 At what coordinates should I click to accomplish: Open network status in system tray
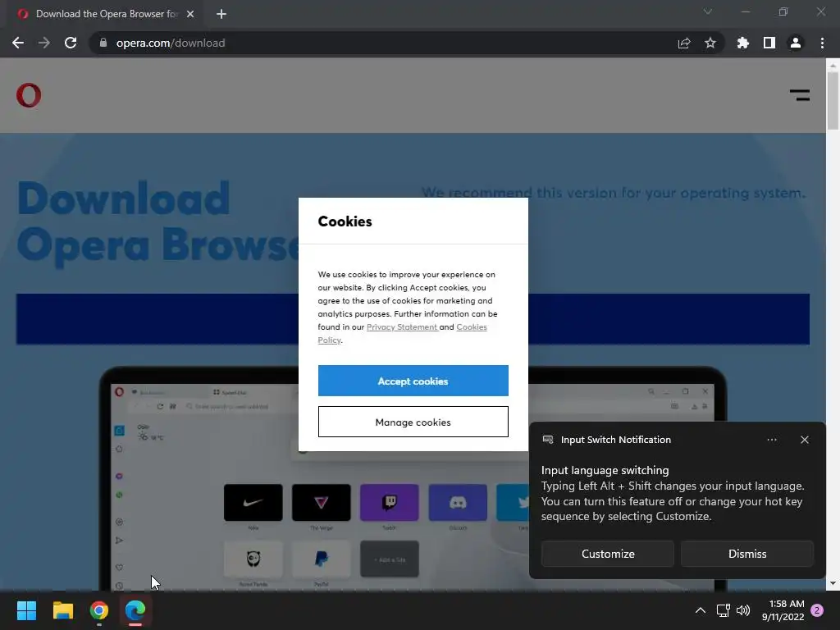pyautogui.click(x=724, y=610)
